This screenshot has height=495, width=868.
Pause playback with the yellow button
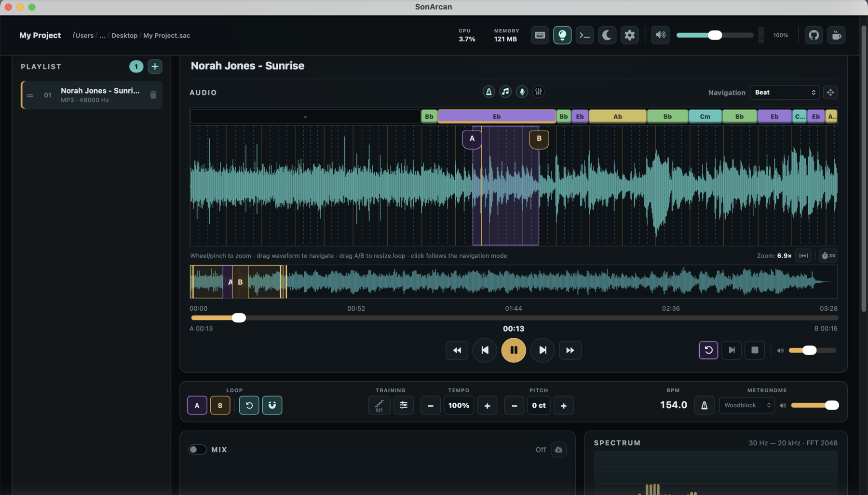514,350
